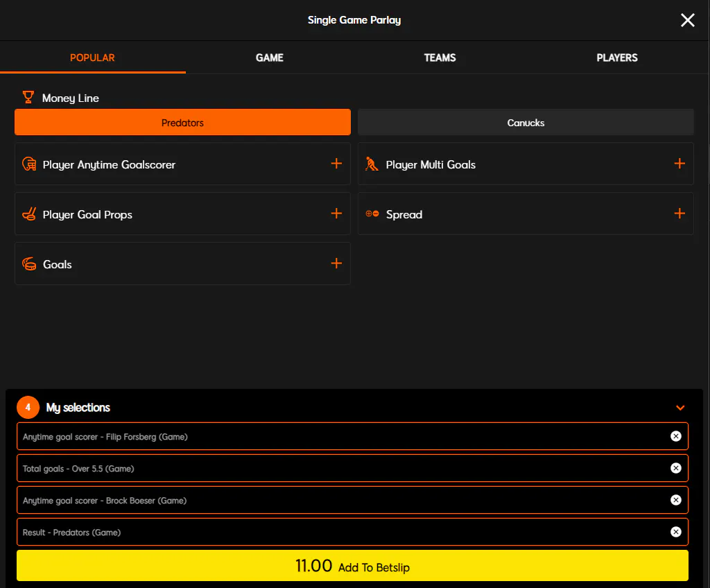Viewport: 710px width, 588px height.
Task: Expand the Goals market with plus
Action: (336, 263)
